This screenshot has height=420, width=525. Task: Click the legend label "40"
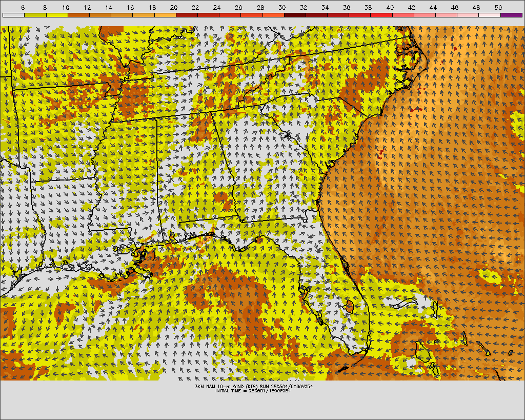click(390, 7)
